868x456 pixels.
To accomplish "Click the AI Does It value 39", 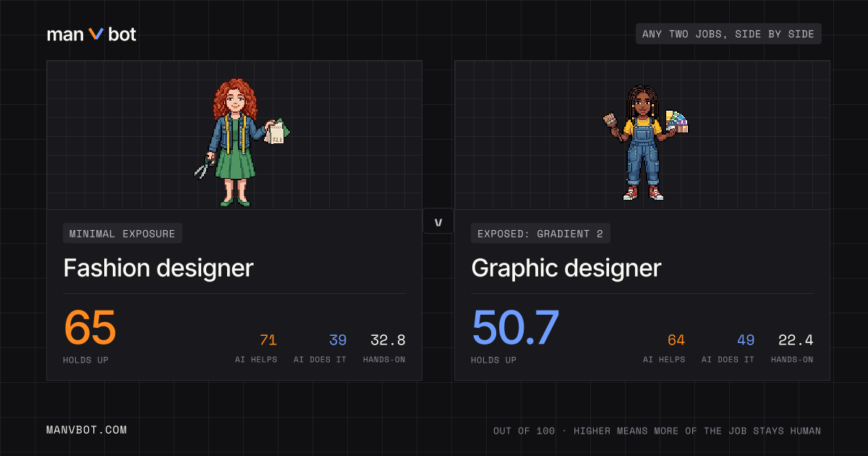I will tap(338, 340).
